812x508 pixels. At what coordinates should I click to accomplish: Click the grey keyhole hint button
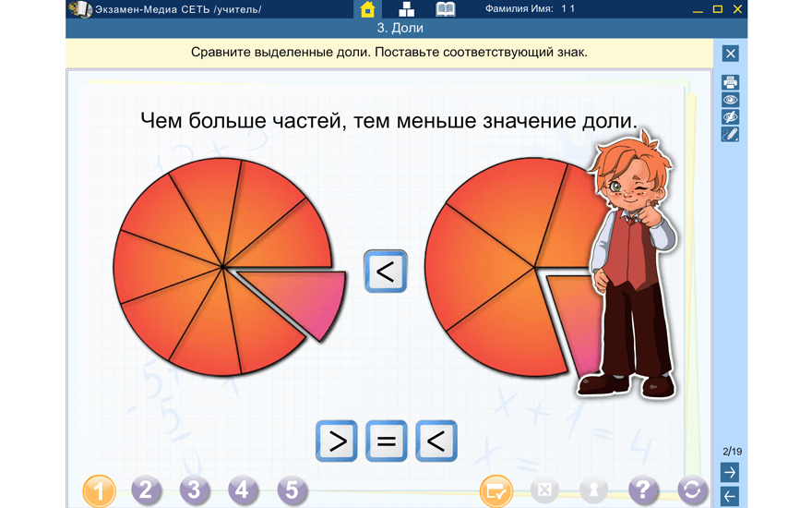click(x=593, y=490)
